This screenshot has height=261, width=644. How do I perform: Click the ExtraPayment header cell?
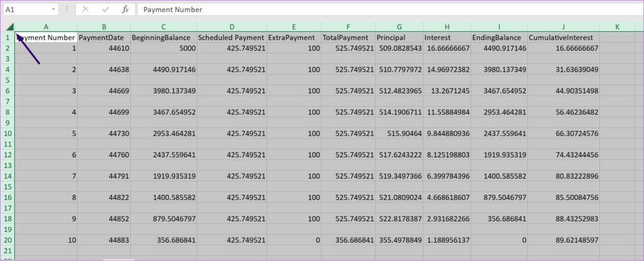click(294, 38)
